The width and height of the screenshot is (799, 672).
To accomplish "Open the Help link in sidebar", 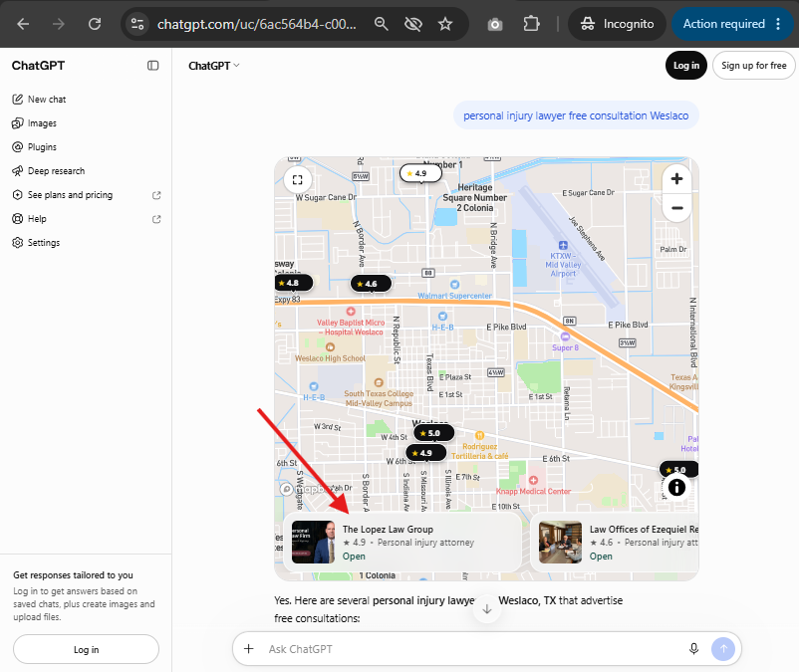I will [86, 219].
